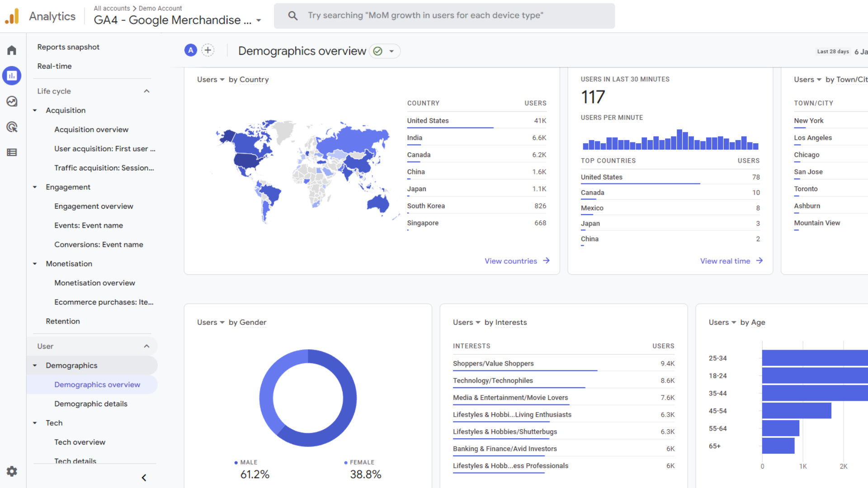The image size is (868, 488).
Task: Click the search magnifier icon
Action: tap(293, 16)
